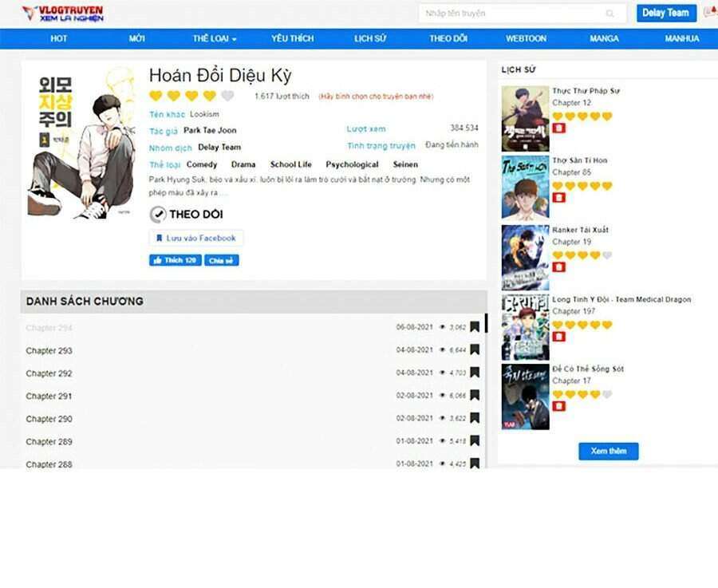Toggle follow for Hoán Đổi Diệu Kỳ

pyautogui.click(x=189, y=214)
